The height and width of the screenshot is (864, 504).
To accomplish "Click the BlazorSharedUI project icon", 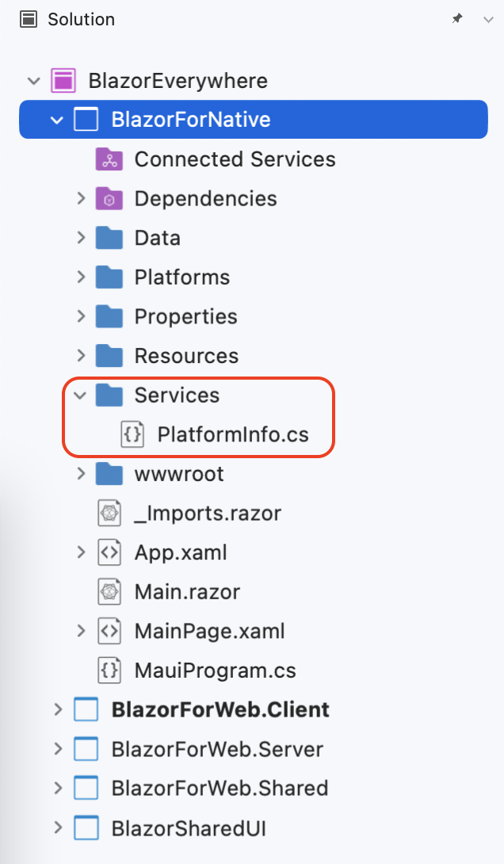I will [86, 828].
